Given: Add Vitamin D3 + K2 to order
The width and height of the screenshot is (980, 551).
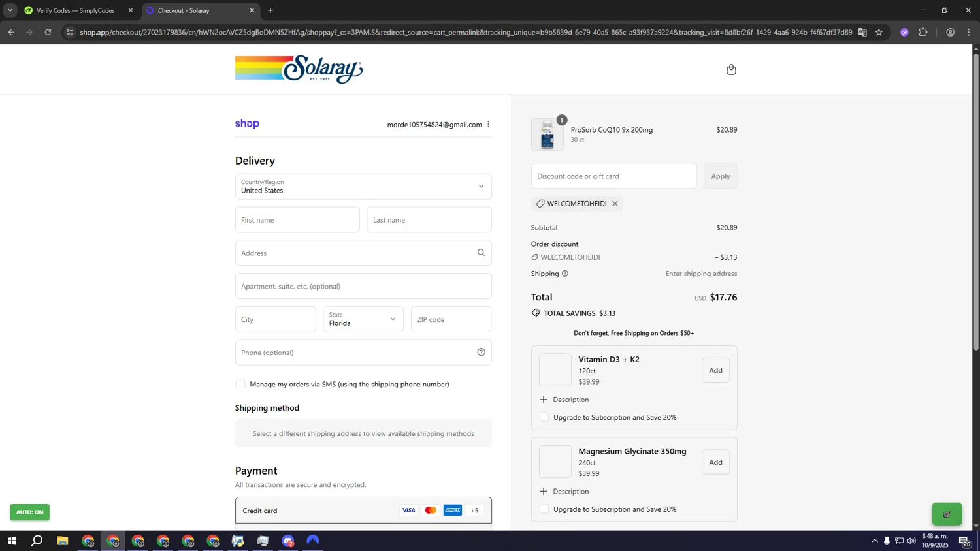Looking at the screenshot, I should point(715,370).
